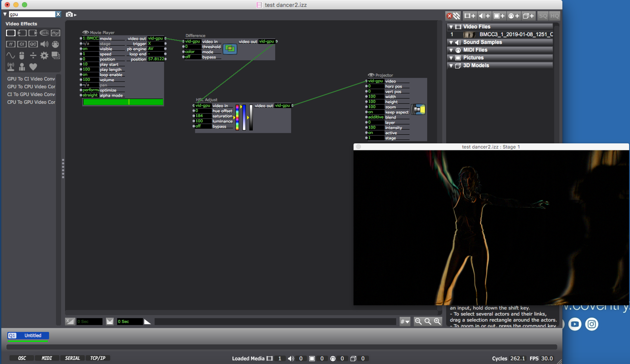Select the Untitled Q1 scene
The width and height of the screenshot is (630, 364).
(28, 335)
